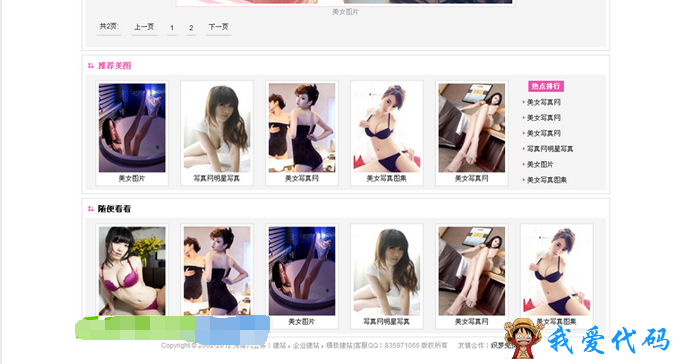
Task: Click the 共2页 page count label
Action: (109, 27)
